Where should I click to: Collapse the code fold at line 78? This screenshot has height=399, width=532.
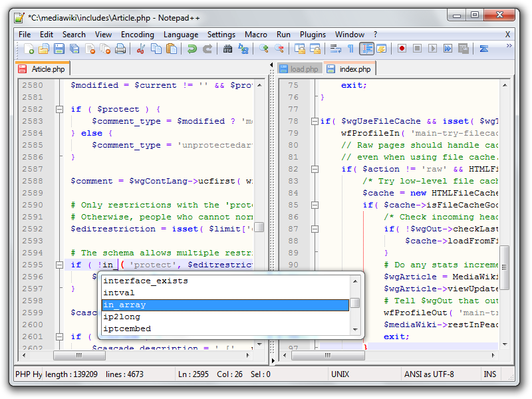tap(313, 121)
